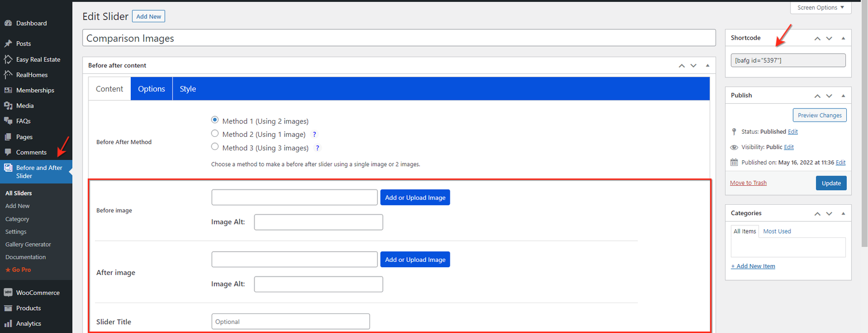
Task: Move Publish box down
Action: [x=829, y=96]
